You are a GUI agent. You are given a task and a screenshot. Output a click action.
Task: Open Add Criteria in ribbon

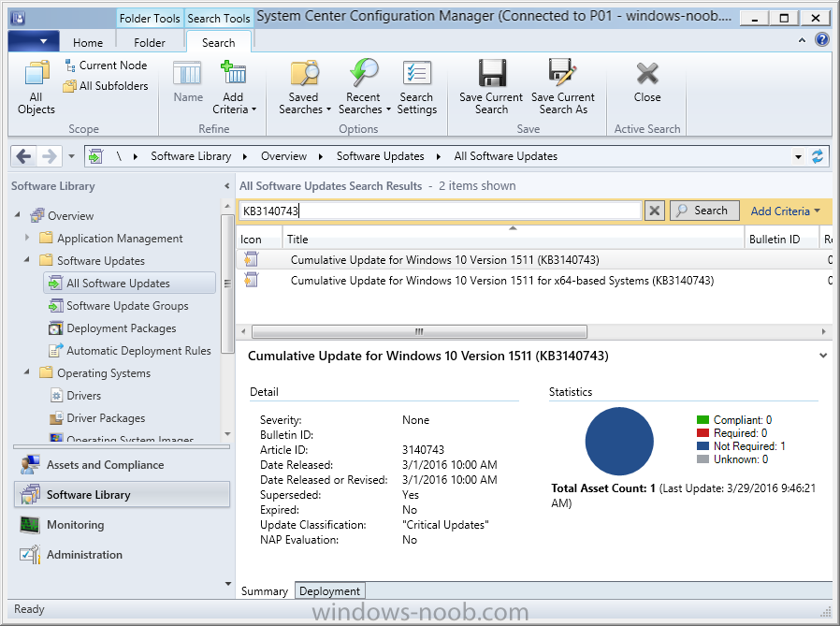[x=234, y=87]
